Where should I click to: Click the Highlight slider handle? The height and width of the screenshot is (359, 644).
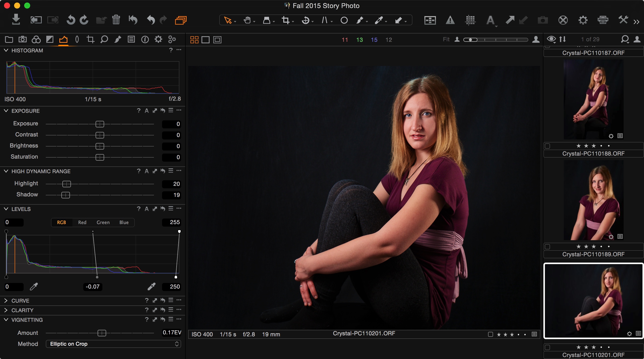coord(67,184)
